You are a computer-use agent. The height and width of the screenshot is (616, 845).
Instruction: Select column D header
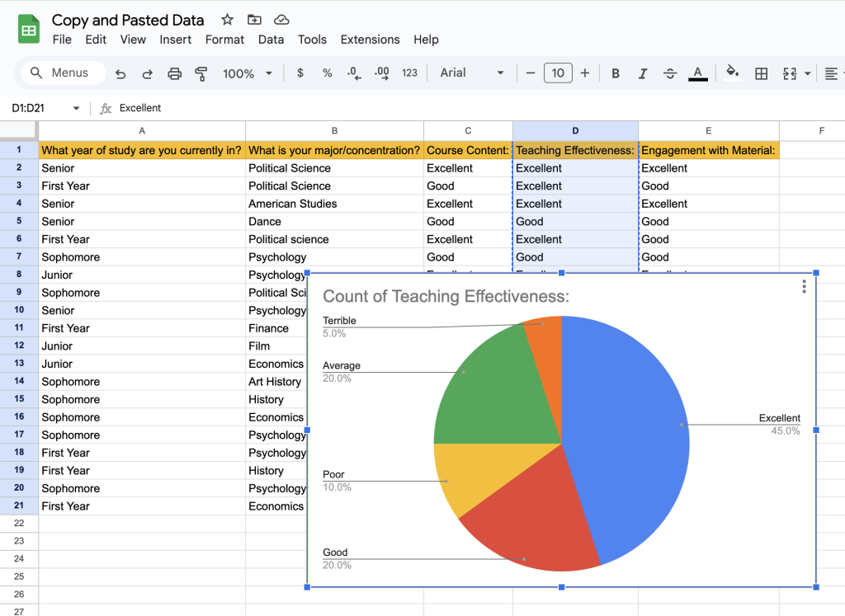pyautogui.click(x=575, y=131)
